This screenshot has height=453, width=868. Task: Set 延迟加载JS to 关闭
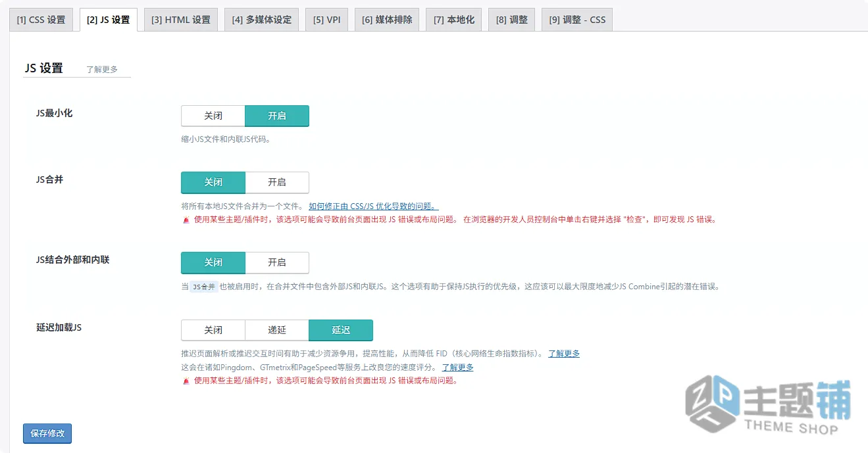point(213,330)
